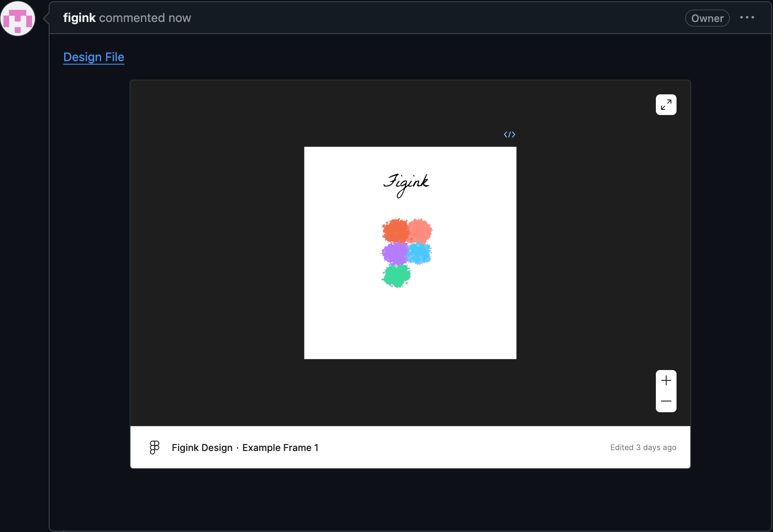Viewport: 773px width, 532px height.
Task: Click the salmon pink ink blot
Action: tap(420, 230)
